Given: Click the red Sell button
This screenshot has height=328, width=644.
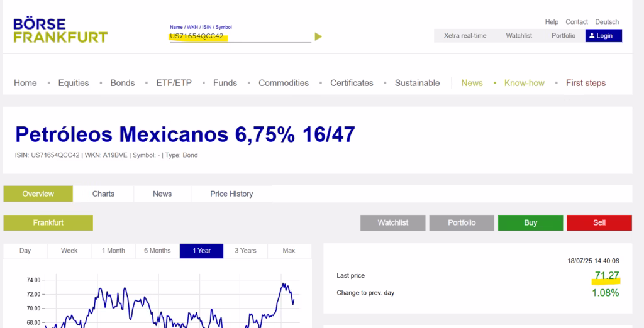Looking at the screenshot, I should point(599,223).
